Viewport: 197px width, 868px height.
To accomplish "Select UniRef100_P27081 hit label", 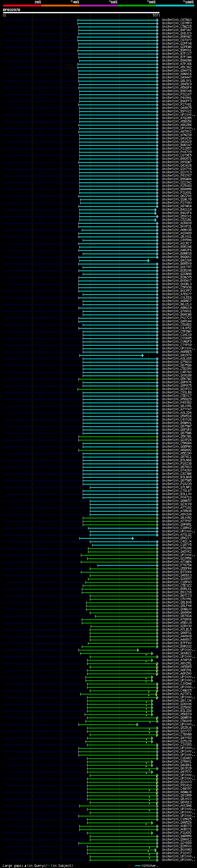I will point(177,104).
